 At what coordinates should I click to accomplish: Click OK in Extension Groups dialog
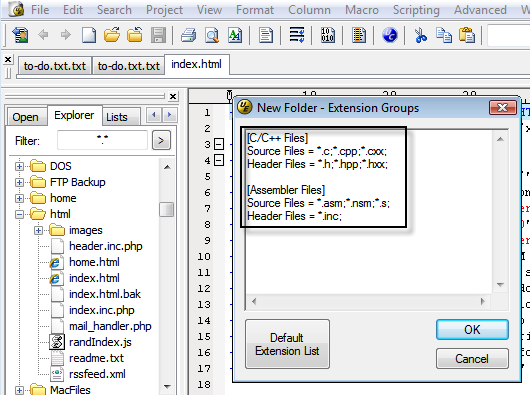(x=472, y=329)
